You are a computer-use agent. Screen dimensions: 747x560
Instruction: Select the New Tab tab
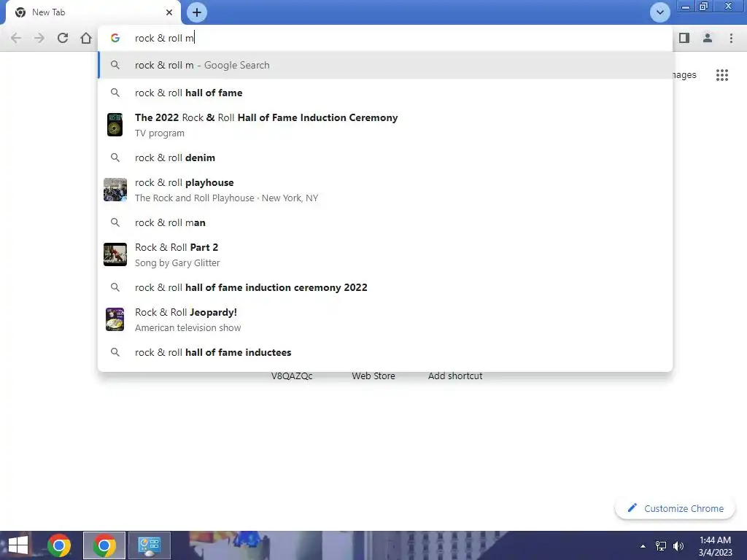(x=93, y=12)
